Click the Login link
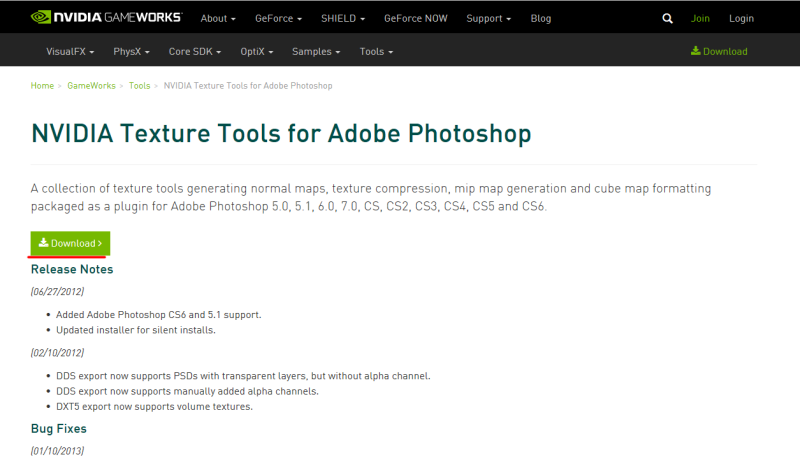 click(x=741, y=18)
